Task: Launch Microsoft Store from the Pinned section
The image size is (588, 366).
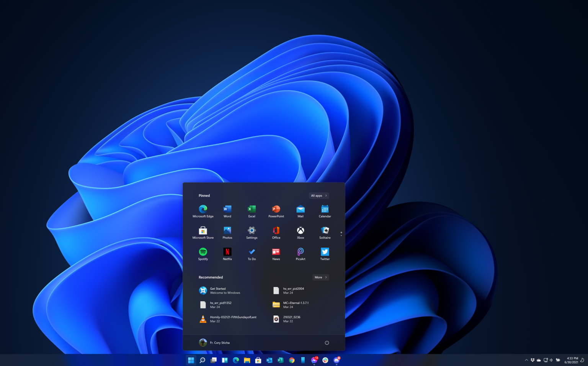Action: pyautogui.click(x=203, y=233)
